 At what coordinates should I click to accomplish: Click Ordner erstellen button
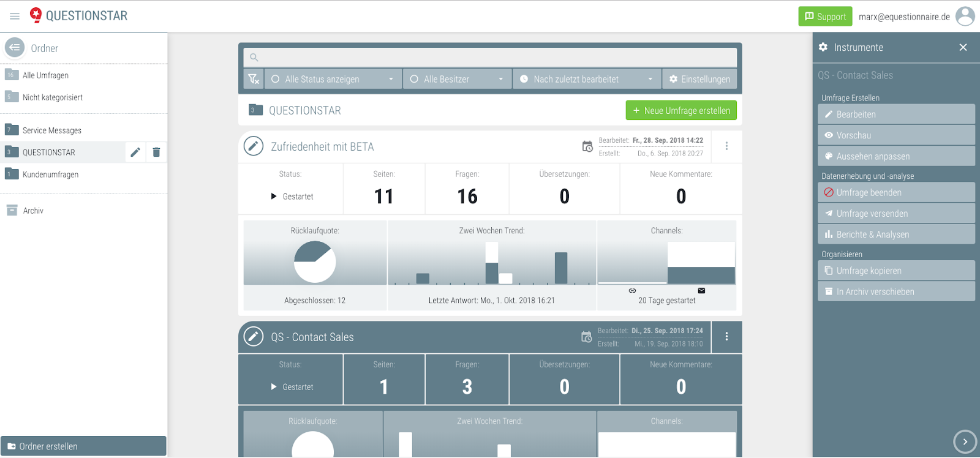83,446
